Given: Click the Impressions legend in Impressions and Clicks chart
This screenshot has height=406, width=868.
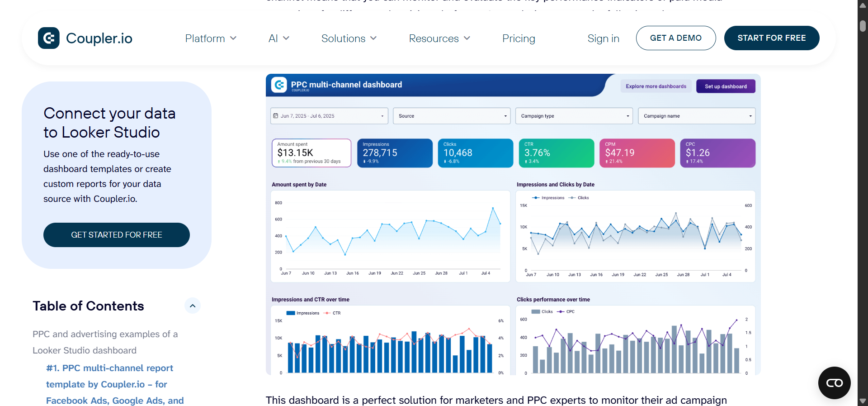Looking at the screenshot, I should 548,198.
